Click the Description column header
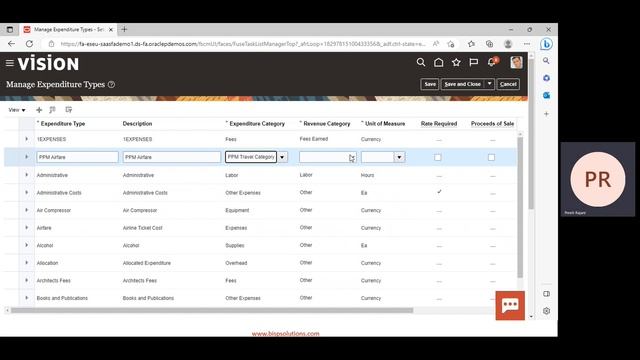This screenshot has width=640, height=360. (x=138, y=124)
